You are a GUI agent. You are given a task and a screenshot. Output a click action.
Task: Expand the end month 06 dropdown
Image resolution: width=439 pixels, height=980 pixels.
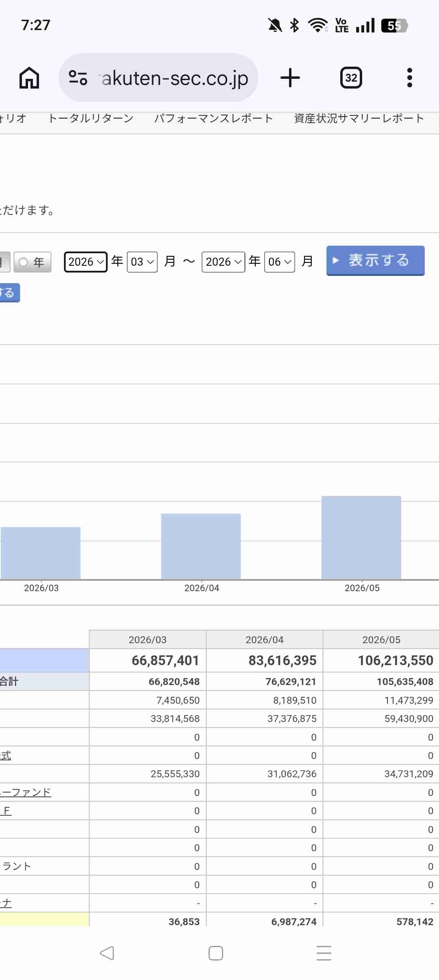tap(280, 262)
